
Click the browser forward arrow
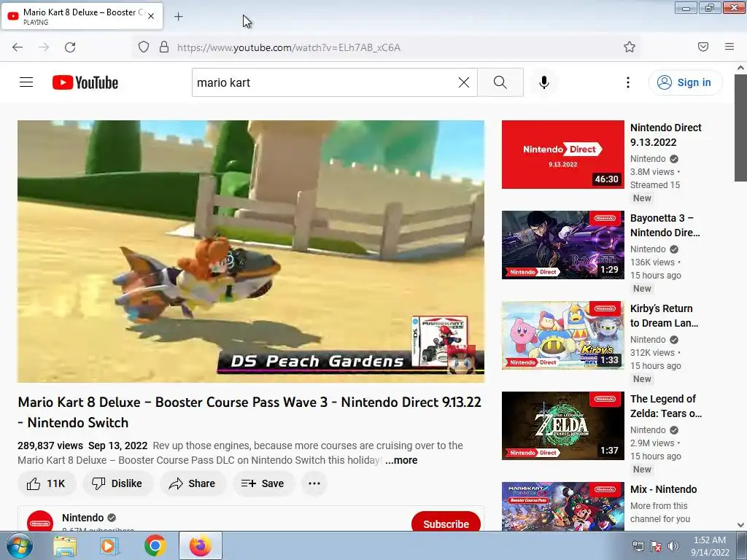click(x=44, y=47)
